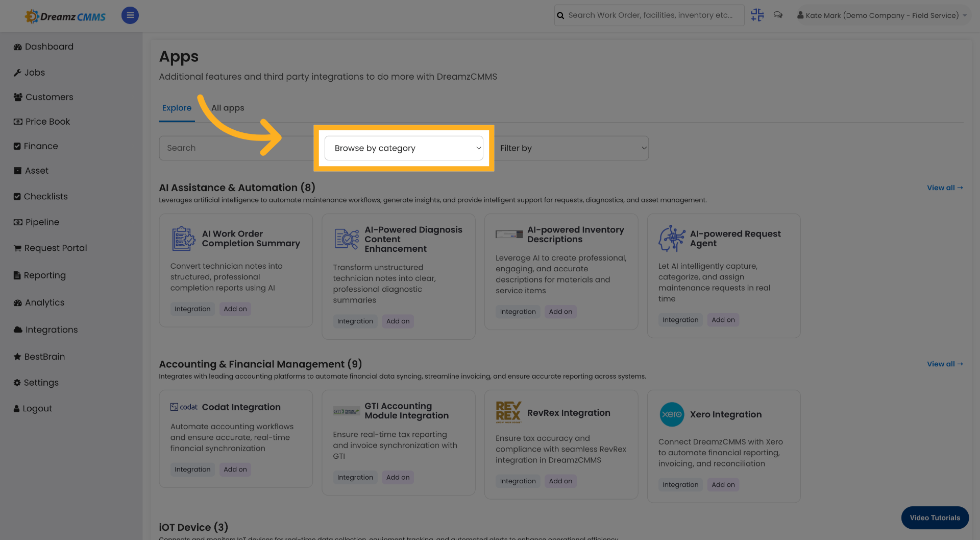Open the blue hamburger menu button
The width and height of the screenshot is (980, 540).
(x=130, y=15)
